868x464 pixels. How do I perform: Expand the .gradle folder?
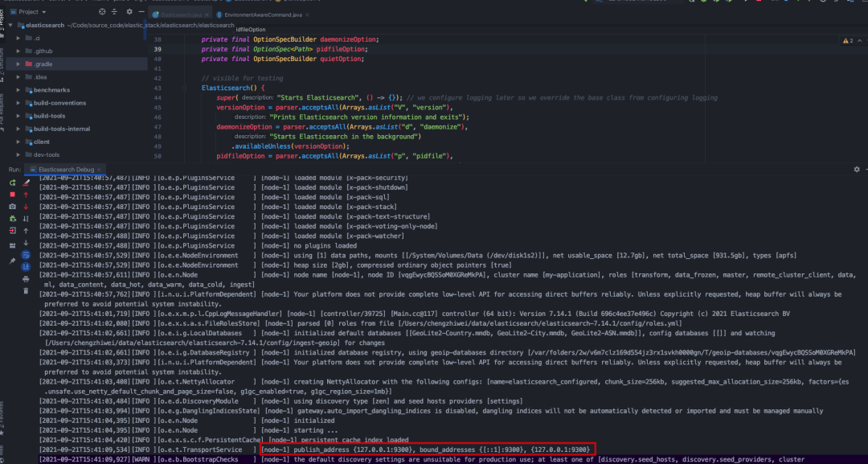coord(18,64)
